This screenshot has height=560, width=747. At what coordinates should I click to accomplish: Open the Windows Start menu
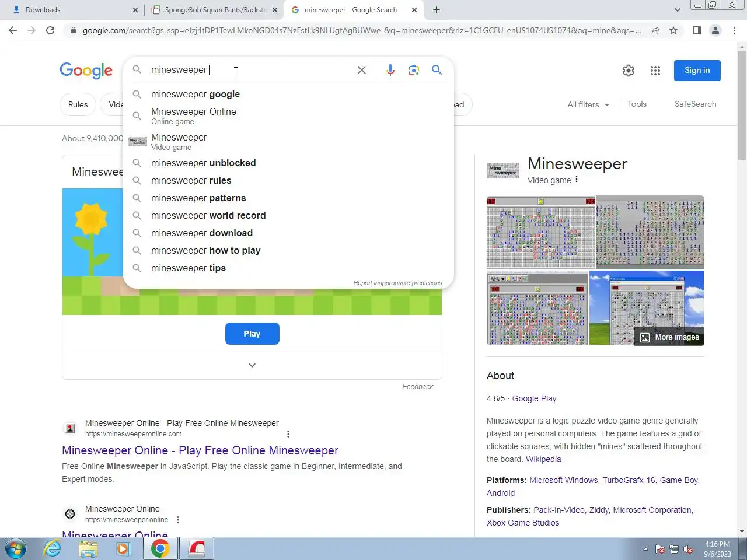coord(15,549)
